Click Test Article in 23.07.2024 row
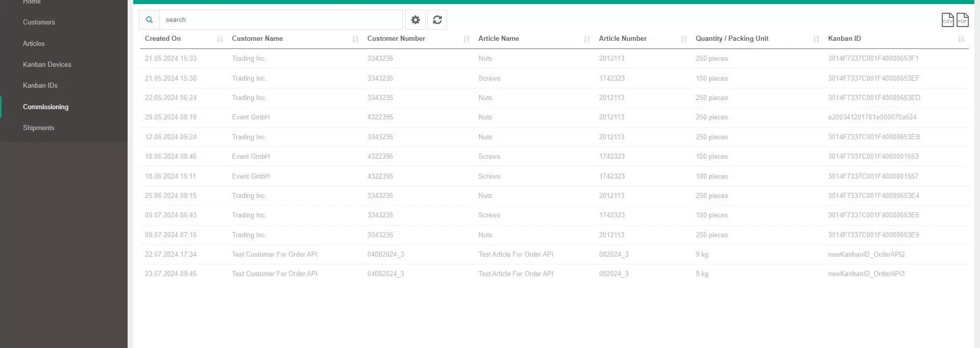This screenshot has height=348, width=980. pos(516,274)
